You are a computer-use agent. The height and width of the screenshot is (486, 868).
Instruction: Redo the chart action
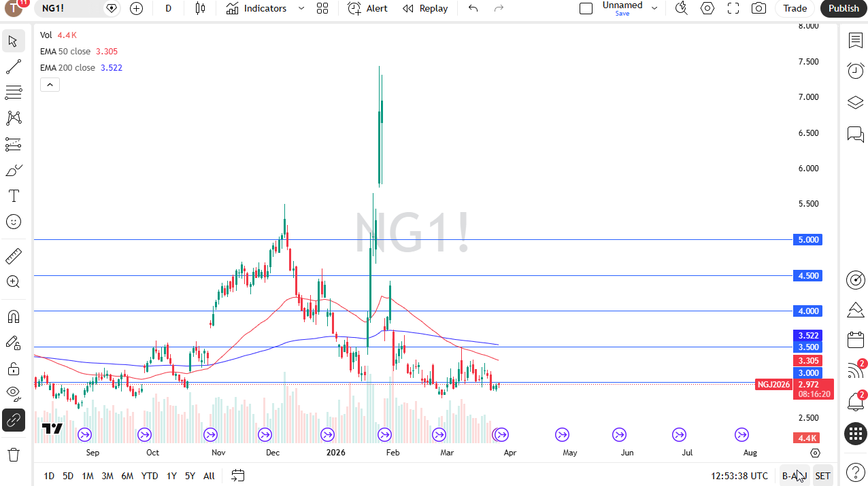pyautogui.click(x=499, y=8)
